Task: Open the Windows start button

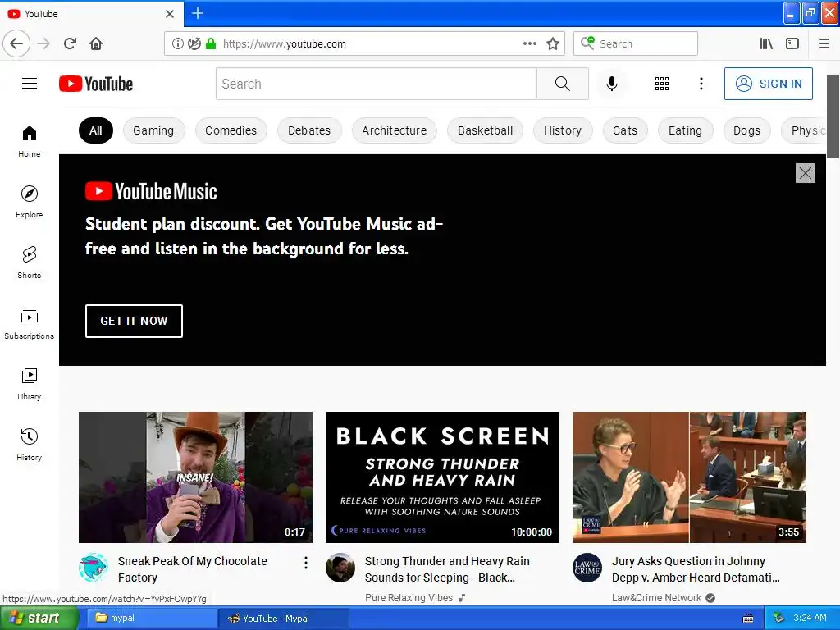Action: (x=39, y=619)
